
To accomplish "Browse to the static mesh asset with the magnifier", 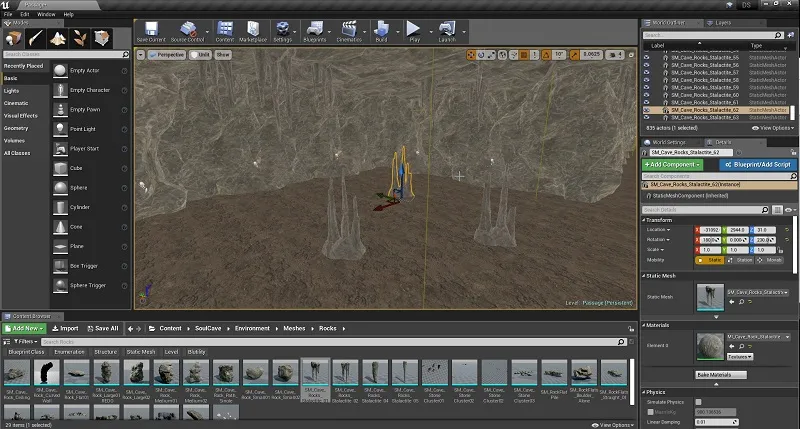I will pos(741,302).
